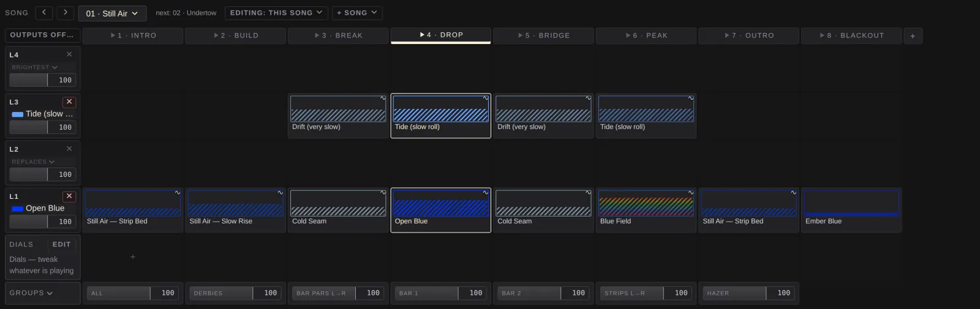Add a dial with the plus icon
This screenshot has width=980, height=309.
(x=133, y=257)
